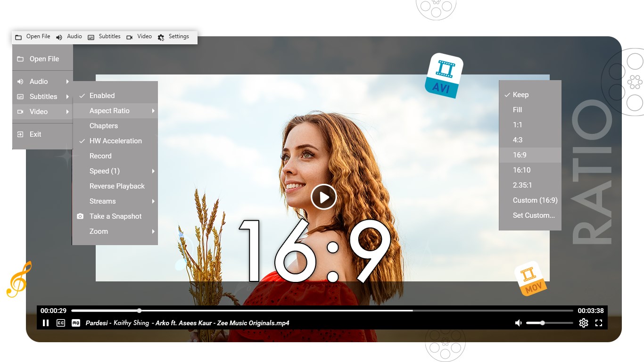Viewport: 644px width, 362px height.
Task: Click the play button on the video
Action: (324, 197)
